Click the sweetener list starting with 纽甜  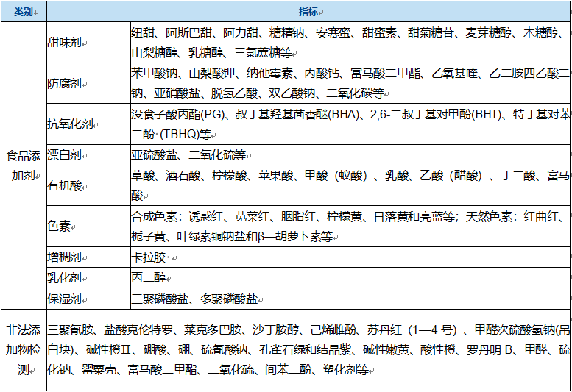tap(346, 43)
